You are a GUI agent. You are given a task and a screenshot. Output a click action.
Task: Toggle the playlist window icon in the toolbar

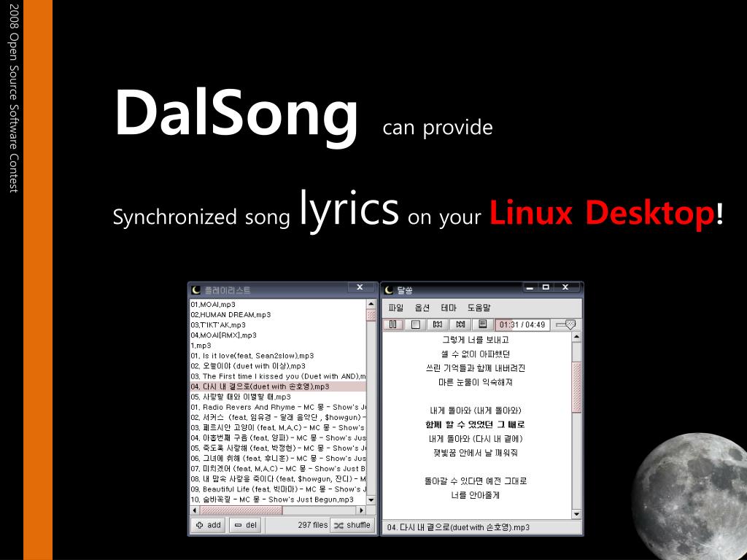(x=483, y=324)
